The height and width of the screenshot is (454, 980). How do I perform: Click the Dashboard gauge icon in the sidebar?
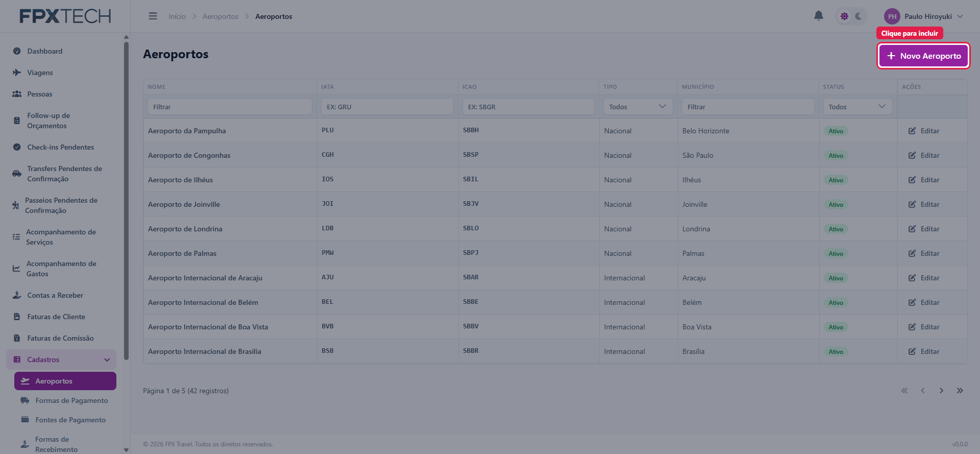coord(17,51)
